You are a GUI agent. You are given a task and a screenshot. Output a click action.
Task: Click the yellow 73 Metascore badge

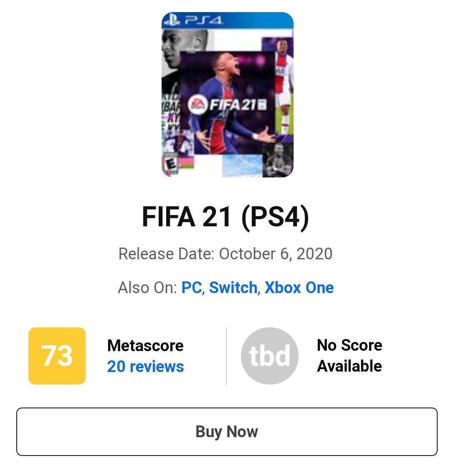click(57, 356)
